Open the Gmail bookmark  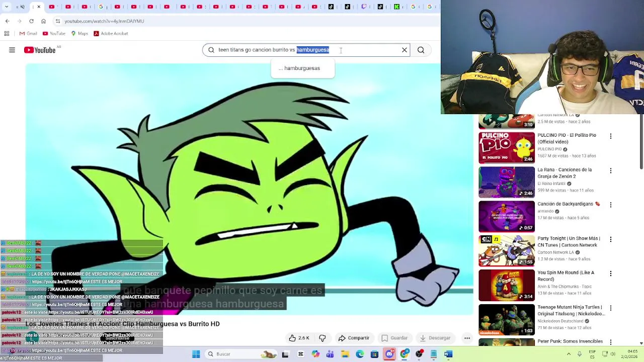(x=28, y=33)
